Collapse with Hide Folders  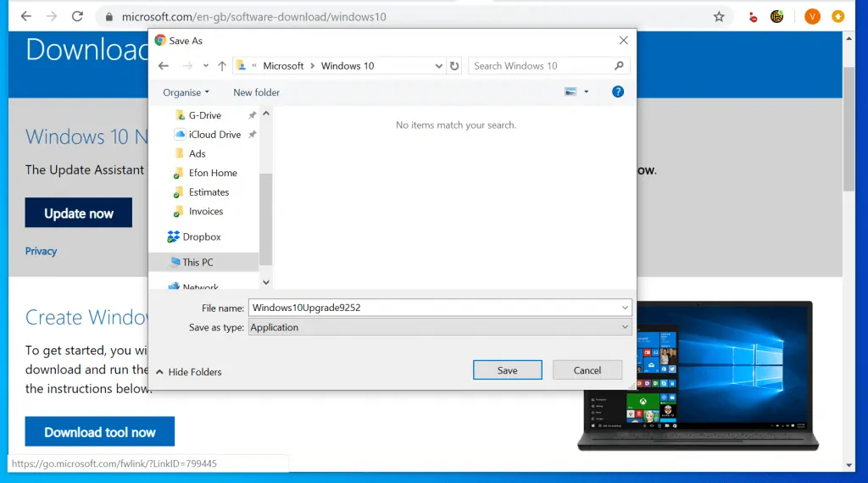pyautogui.click(x=189, y=372)
